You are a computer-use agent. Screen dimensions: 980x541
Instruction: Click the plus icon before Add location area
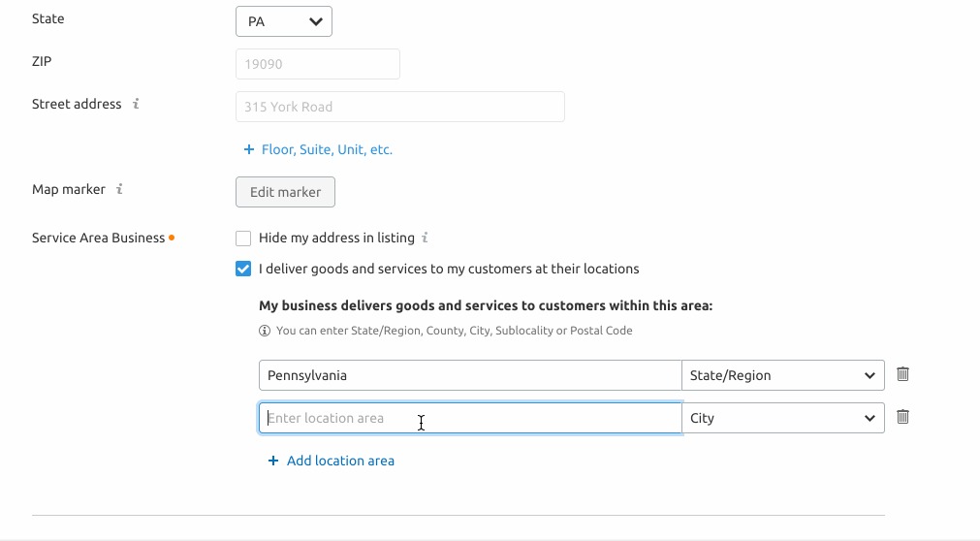(x=273, y=461)
